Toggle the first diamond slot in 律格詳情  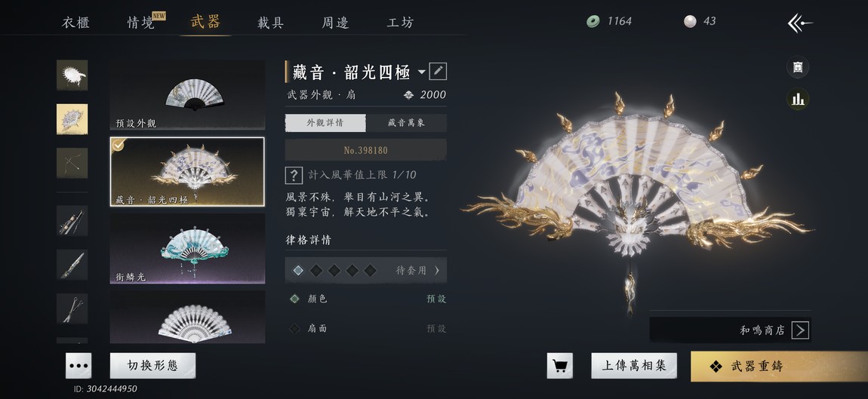pos(298,271)
